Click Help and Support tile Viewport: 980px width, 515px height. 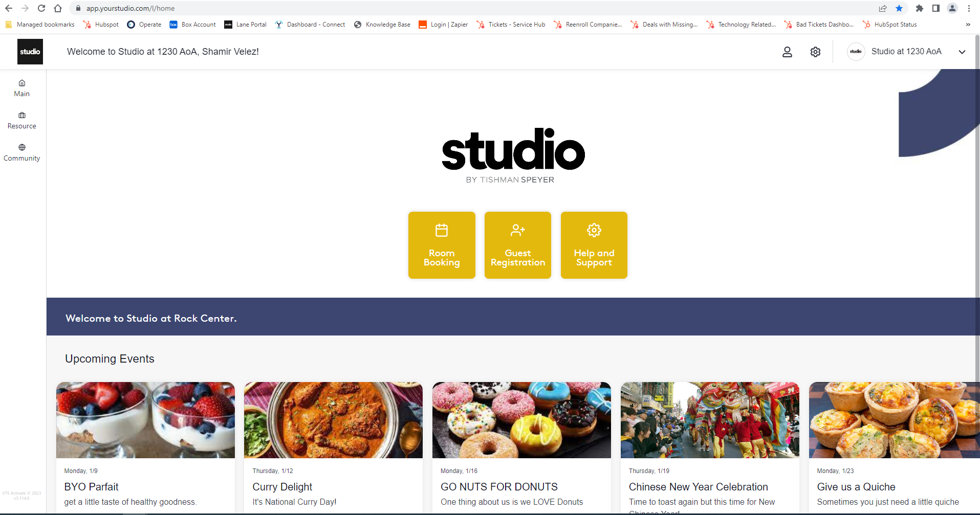(x=594, y=245)
